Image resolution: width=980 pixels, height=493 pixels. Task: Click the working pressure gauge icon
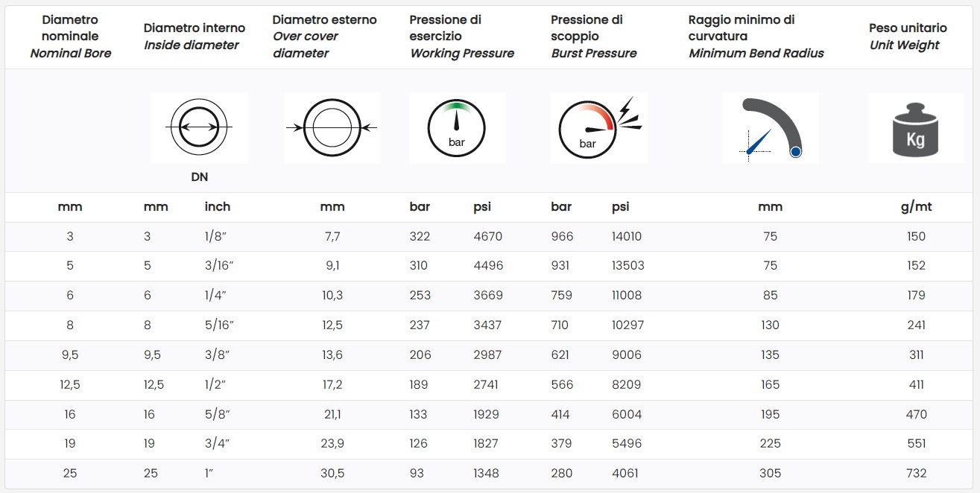click(x=457, y=128)
